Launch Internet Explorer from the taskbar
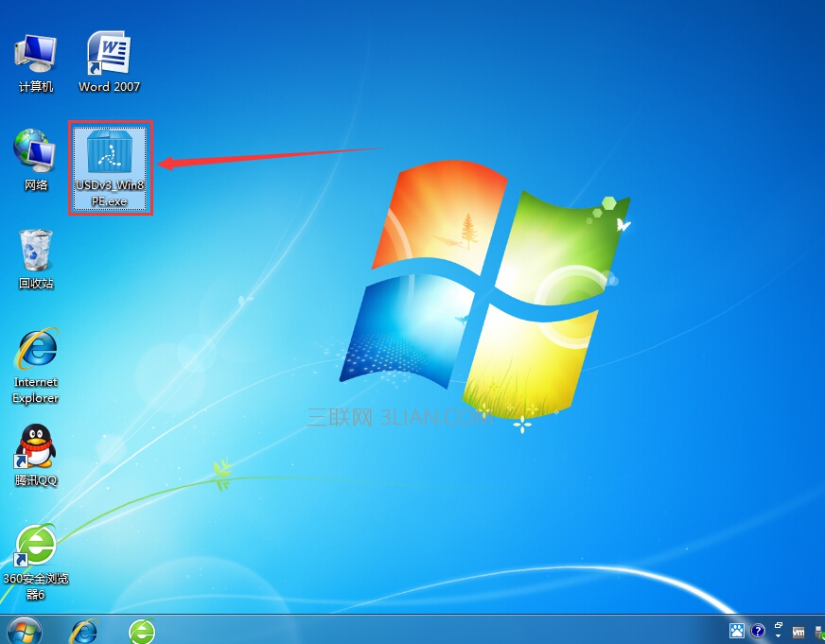Screen dimensions: 825x644 pos(84,631)
